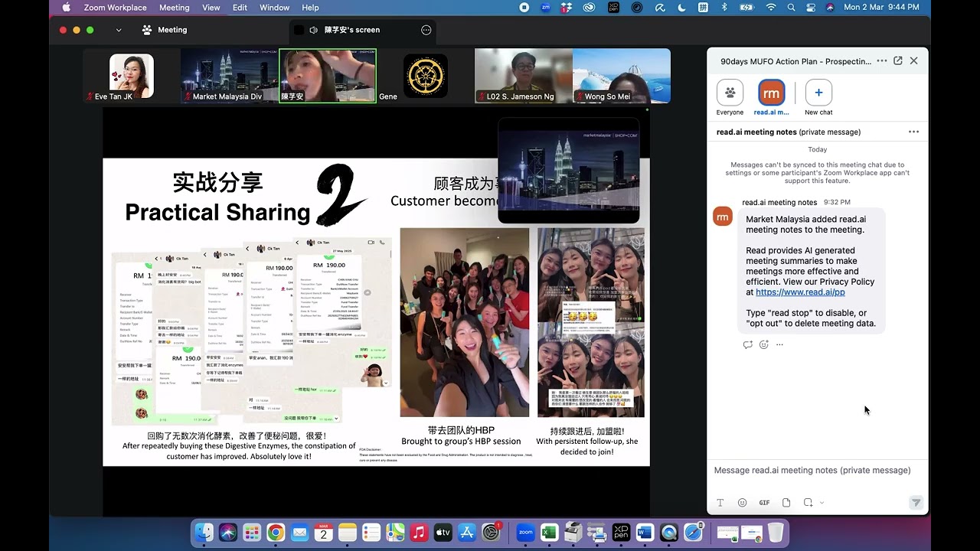Expand dropdown chevron beside Meeting title

click(x=119, y=30)
